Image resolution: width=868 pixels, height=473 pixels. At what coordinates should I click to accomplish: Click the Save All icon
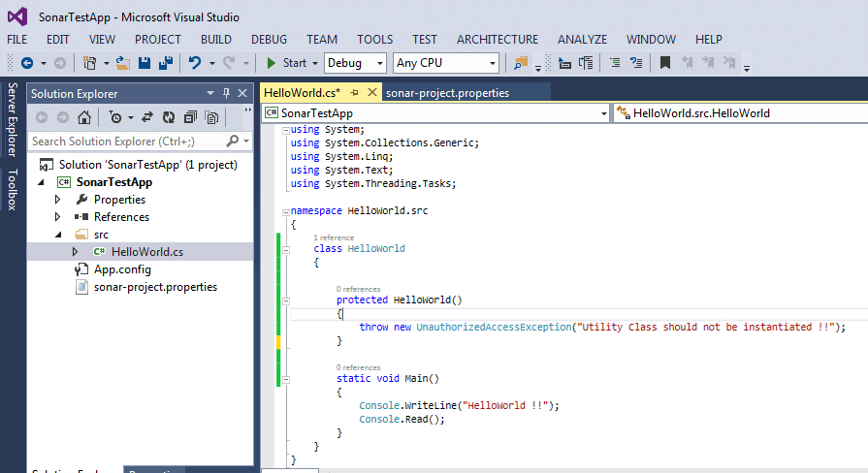click(x=166, y=63)
